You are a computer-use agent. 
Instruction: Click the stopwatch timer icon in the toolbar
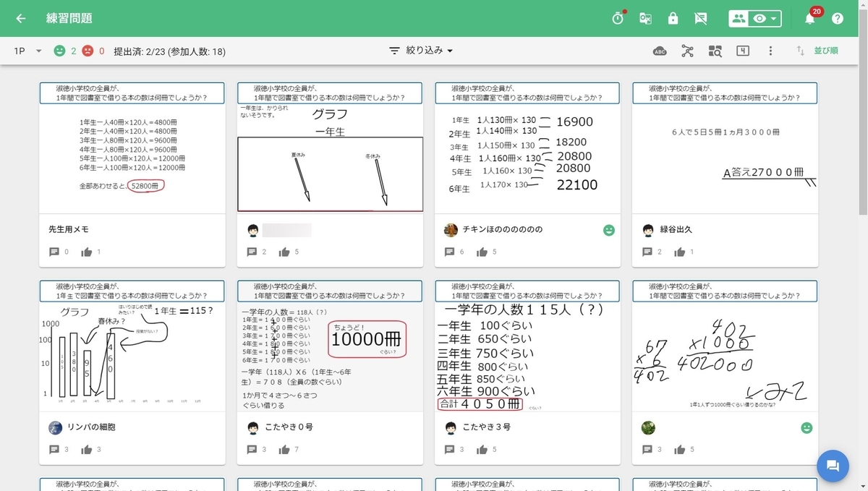(x=617, y=17)
